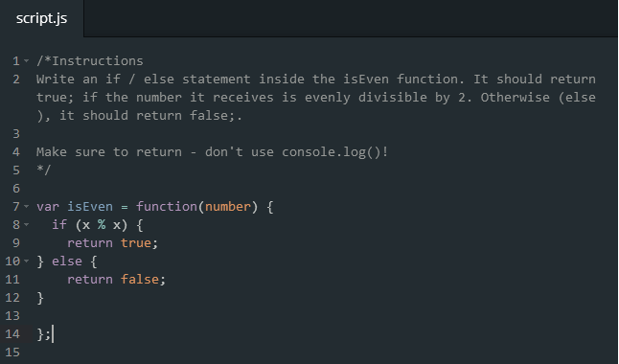Click line number 14 in the gutter

[12, 334]
